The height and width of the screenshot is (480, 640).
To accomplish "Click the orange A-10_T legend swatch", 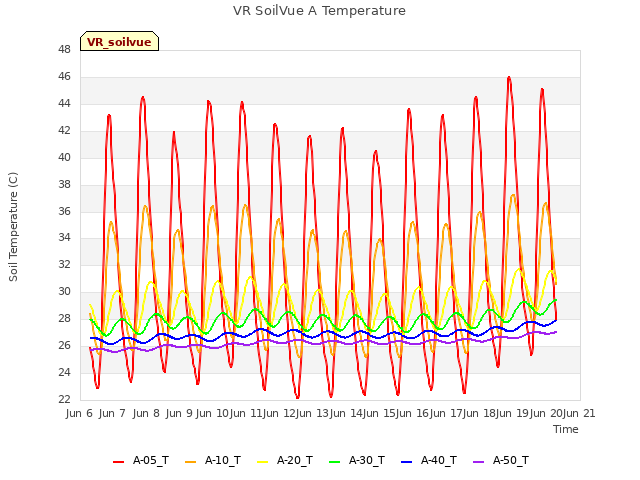I will (x=191, y=462).
